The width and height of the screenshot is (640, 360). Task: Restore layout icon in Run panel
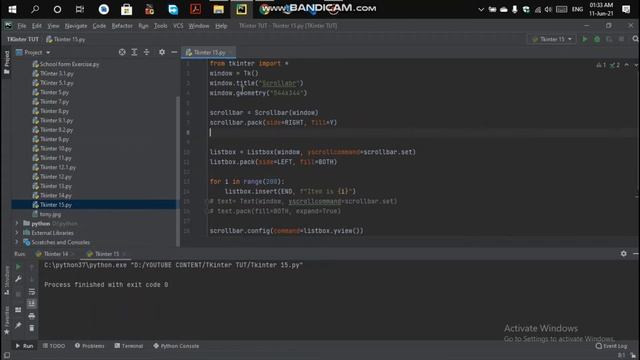point(18,310)
